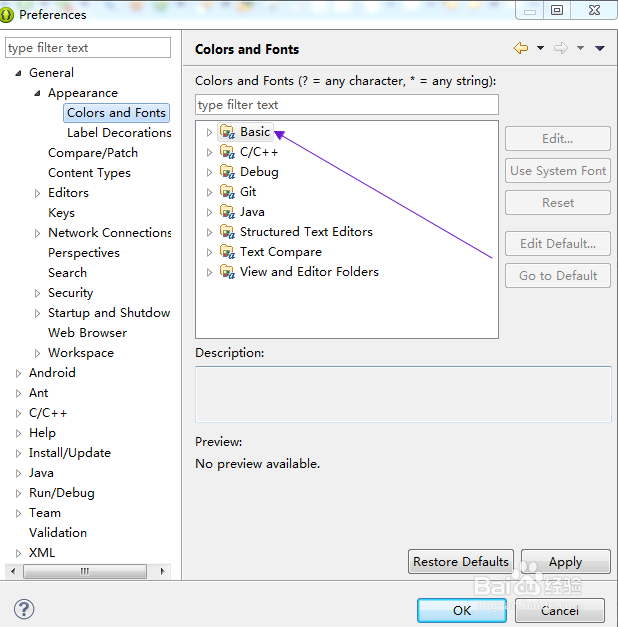Screen dimensions: 618x627
Task: Click the OK button
Action: point(461,610)
